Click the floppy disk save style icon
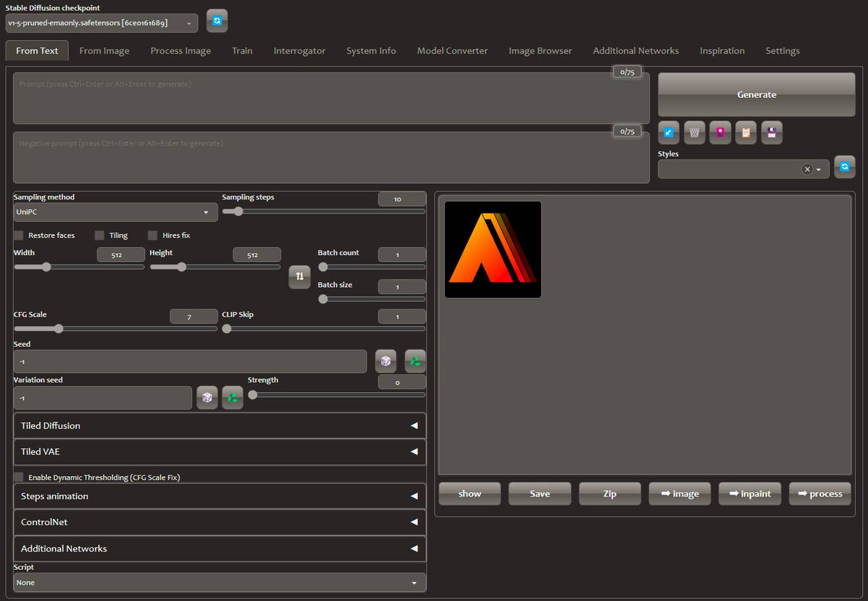Screen dimensions: 868x601 pos(772,132)
